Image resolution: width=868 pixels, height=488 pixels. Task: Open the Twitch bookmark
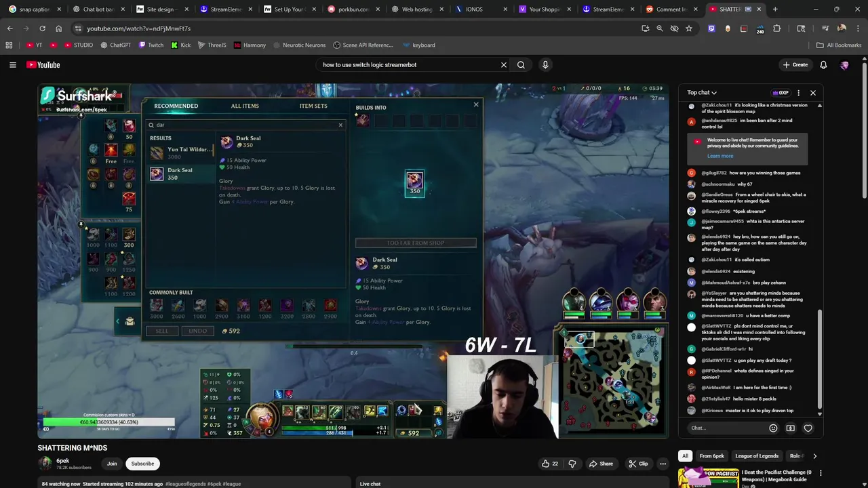pyautogui.click(x=151, y=45)
